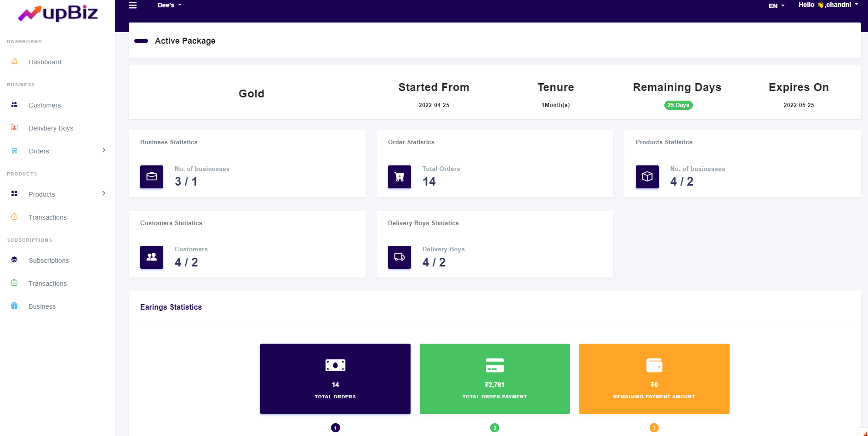Open Customers from the sidebar
The height and width of the screenshot is (436, 868).
(x=45, y=105)
